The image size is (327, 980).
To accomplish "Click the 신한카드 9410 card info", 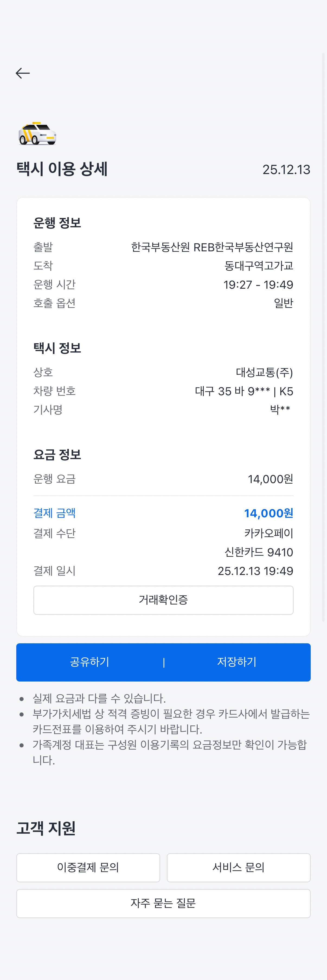I will click(x=259, y=552).
